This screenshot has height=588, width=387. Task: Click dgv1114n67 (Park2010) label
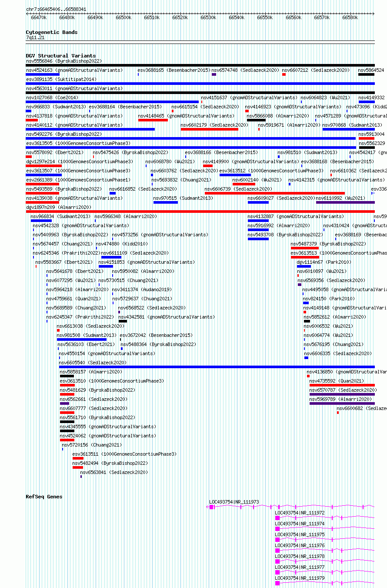click(324, 262)
